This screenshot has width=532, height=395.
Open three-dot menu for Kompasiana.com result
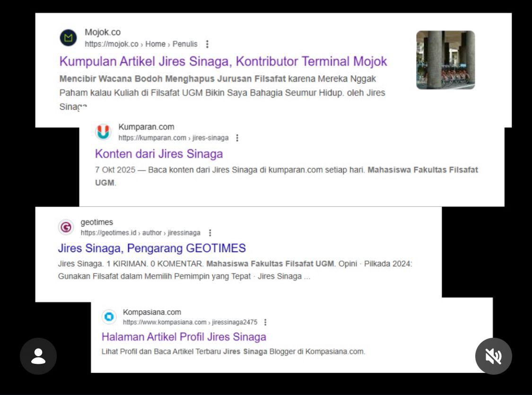pos(265,322)
